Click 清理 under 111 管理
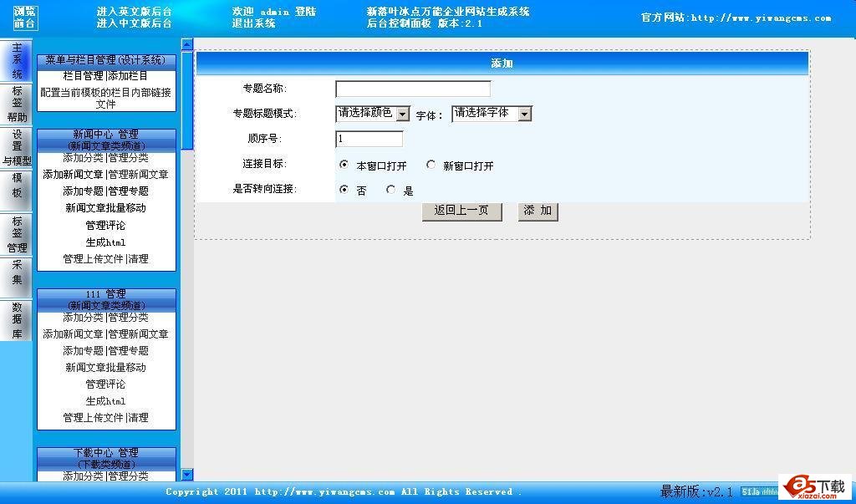This screenshot has width=856, height=504. click(x=139, y=418)
